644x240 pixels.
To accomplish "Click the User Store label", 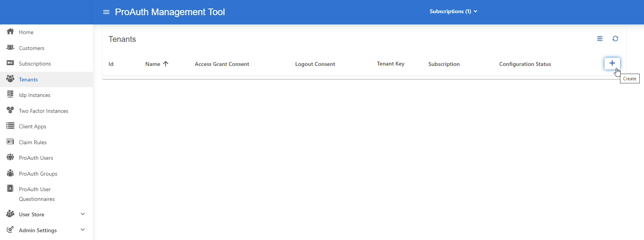I will (31, 214).
